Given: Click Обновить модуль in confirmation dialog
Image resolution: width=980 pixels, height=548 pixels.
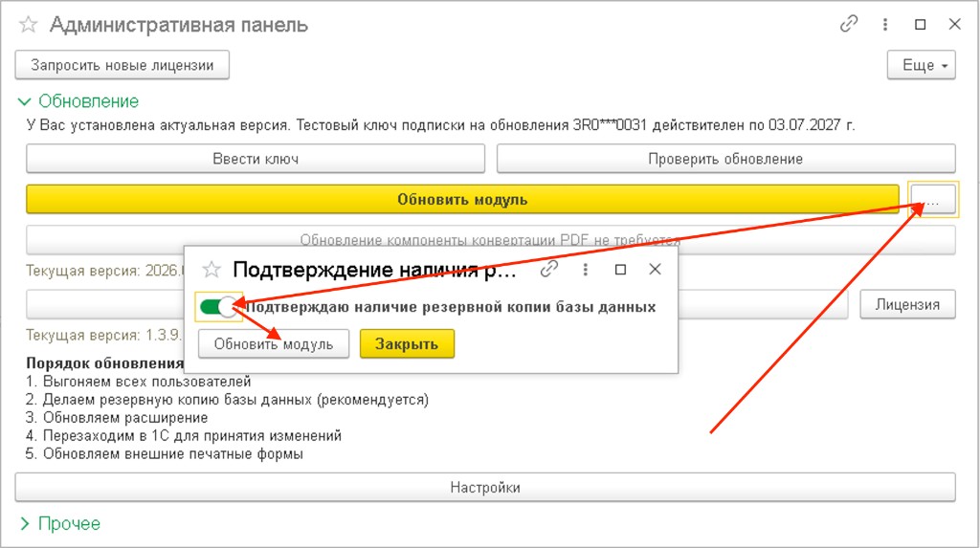Looking at the screenshot, I should [273, 344].
